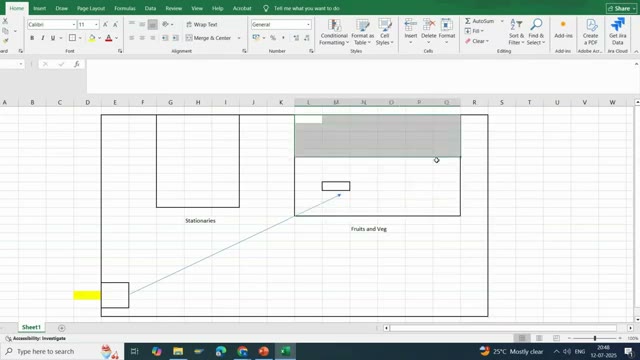Open Format as Table gallery
This screenshot has height=360, width=640.
click(362, 32)
